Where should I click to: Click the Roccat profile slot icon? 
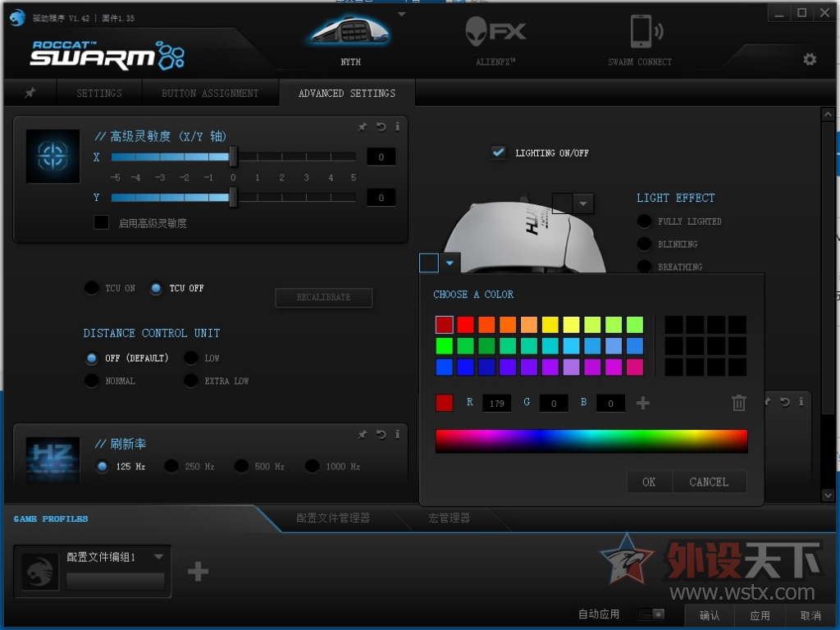pos(39,572)
